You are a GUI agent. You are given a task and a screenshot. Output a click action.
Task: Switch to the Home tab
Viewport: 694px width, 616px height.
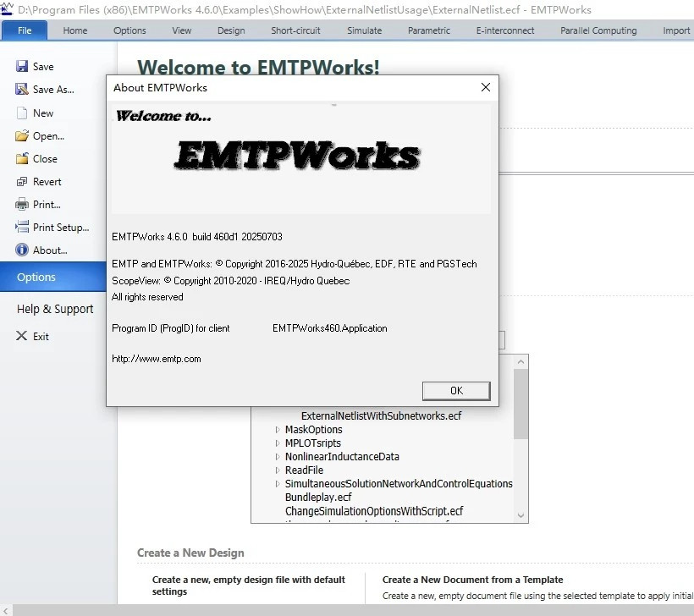[x=74, y=30]
